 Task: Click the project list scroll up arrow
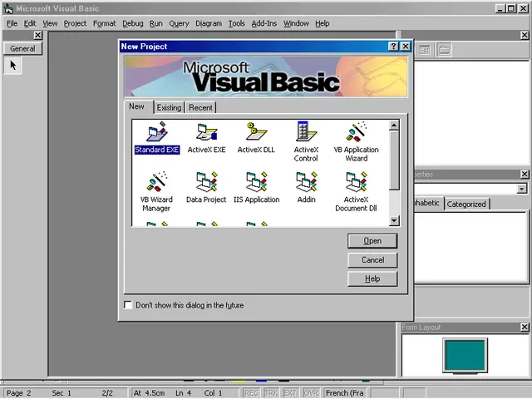coord(393,126)
